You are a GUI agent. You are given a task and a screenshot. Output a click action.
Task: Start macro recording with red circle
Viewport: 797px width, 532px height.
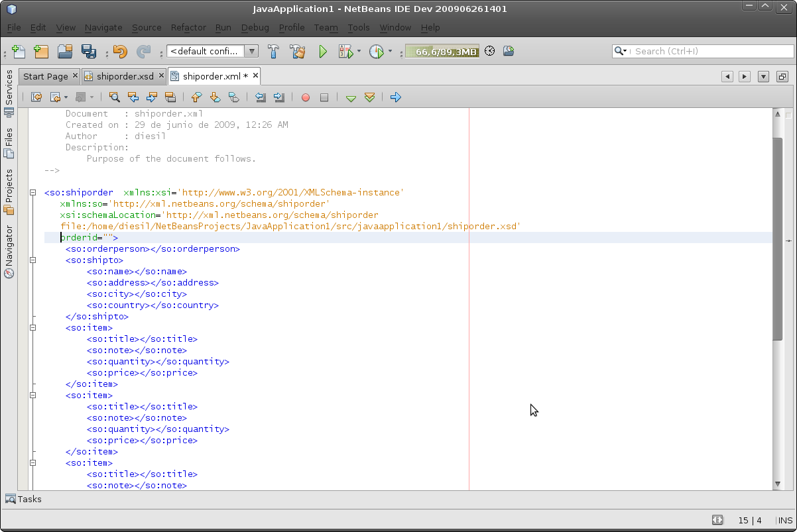tap(306, 97)
